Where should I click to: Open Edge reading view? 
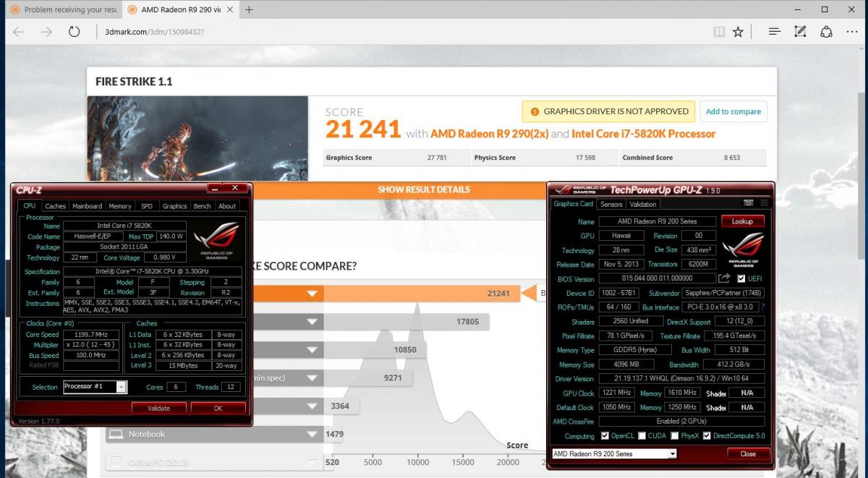point(718,32)
